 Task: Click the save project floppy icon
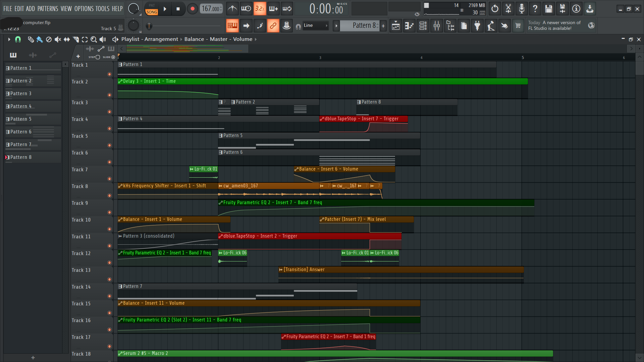548,9
